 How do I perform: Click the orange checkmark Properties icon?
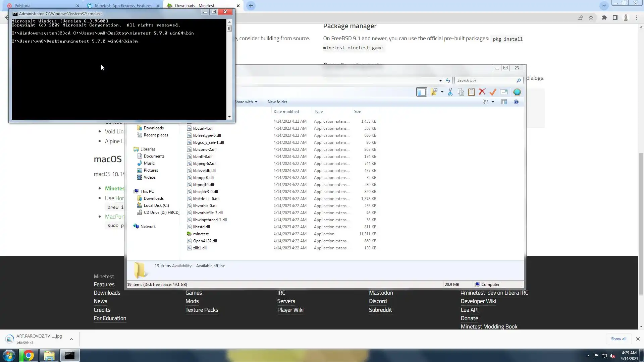pyautogui.click(x=493, y=92)
